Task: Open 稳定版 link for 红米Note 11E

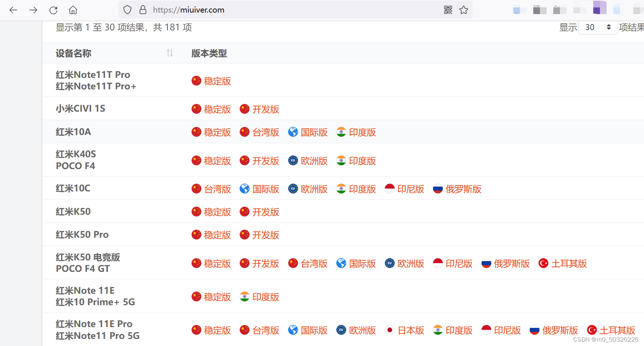Action: coord(217,297)
